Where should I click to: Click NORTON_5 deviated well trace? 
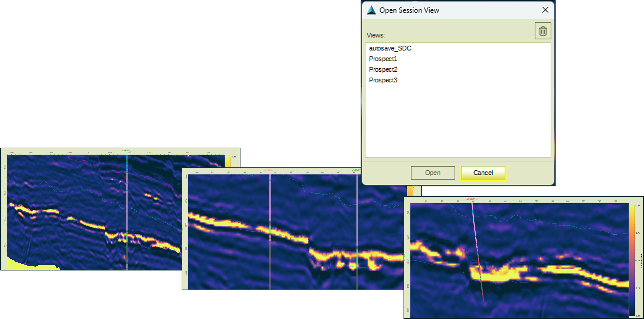click(478, 253)
